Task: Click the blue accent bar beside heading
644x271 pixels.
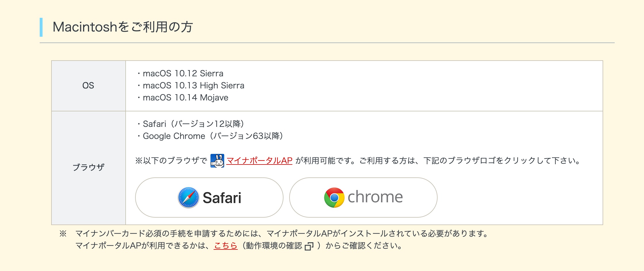Action: tap(41, 27)
